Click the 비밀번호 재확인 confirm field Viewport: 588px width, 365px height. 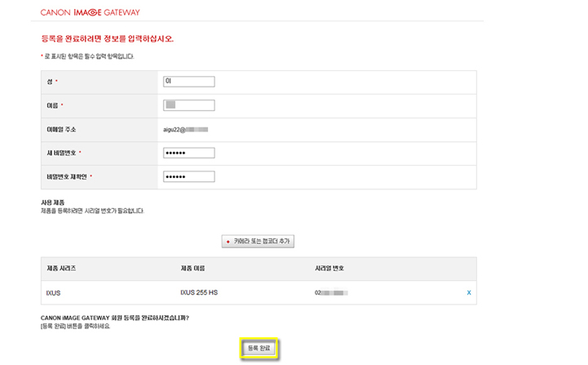coord(189,176)
